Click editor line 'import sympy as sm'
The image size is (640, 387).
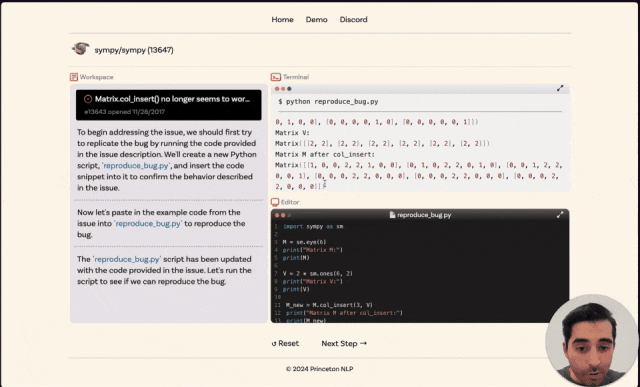[313, 226]
